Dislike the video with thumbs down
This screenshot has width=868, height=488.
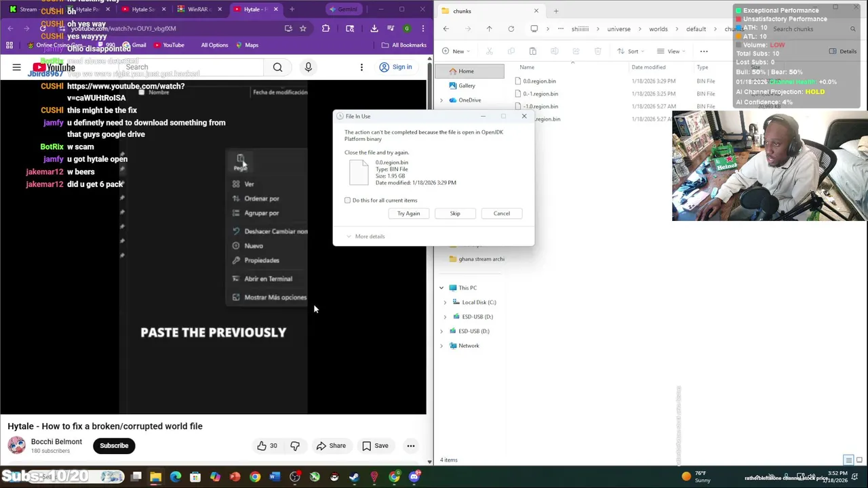pos(295,445)
